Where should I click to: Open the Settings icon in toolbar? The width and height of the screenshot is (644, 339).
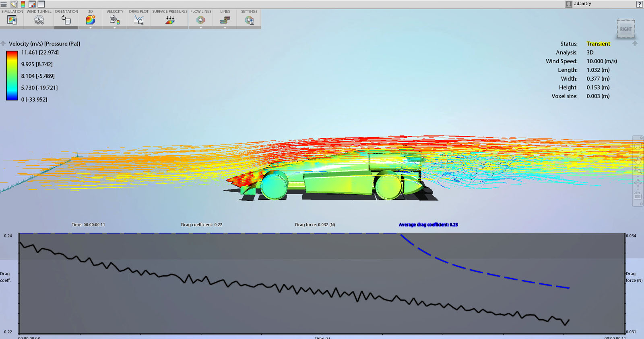[249, 20]
